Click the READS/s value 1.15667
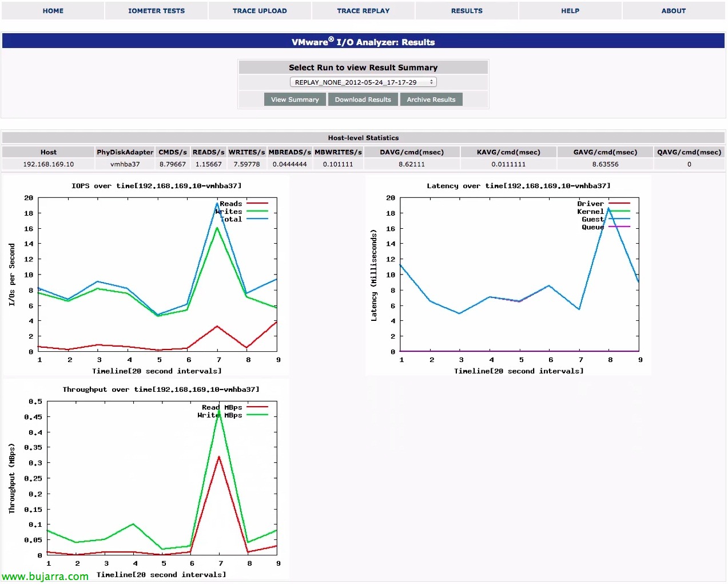This screenshot has height=584, width=728. (209, 164)
